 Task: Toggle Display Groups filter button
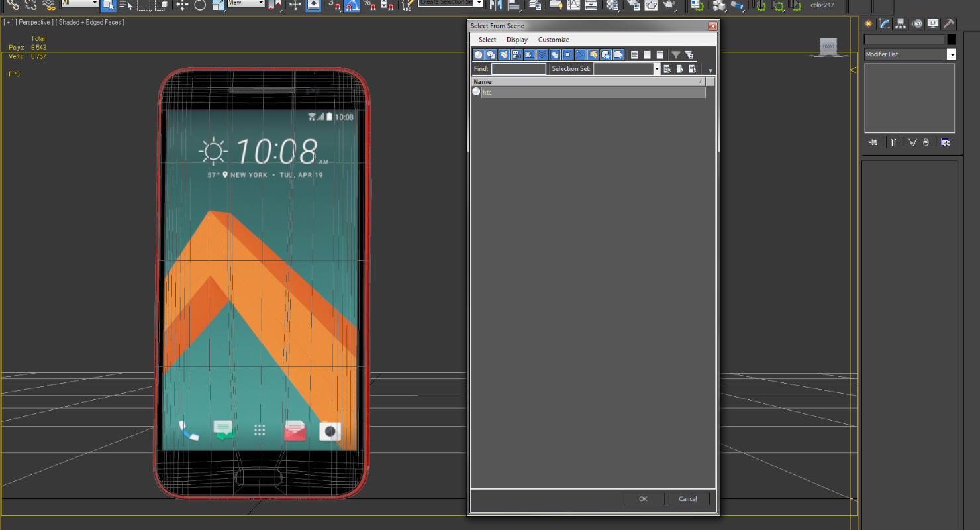click(x=555, y=55)
